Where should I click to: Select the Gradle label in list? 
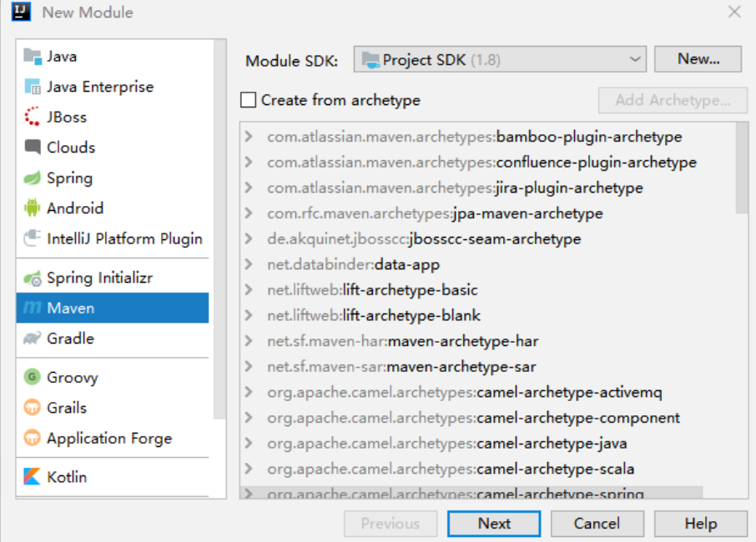coord(70,339)
